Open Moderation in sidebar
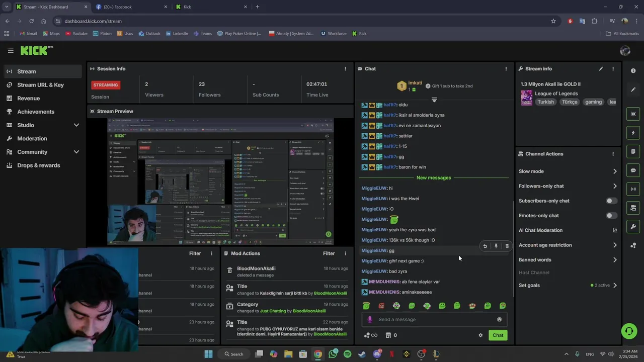The height and width of the screenshot is (362, 644). tap(43, 139)
